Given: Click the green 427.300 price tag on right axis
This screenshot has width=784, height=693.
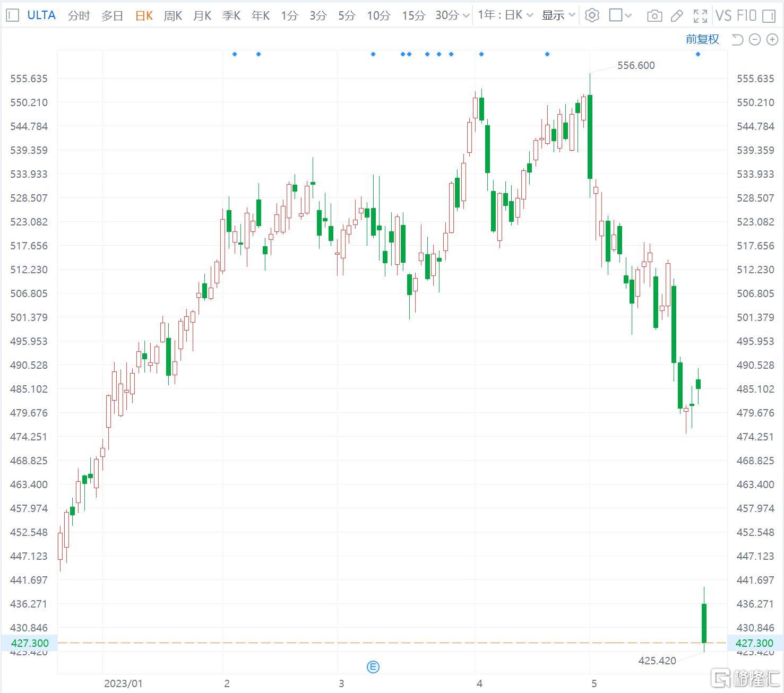Looking at the screenshot, I should (754, 643).
